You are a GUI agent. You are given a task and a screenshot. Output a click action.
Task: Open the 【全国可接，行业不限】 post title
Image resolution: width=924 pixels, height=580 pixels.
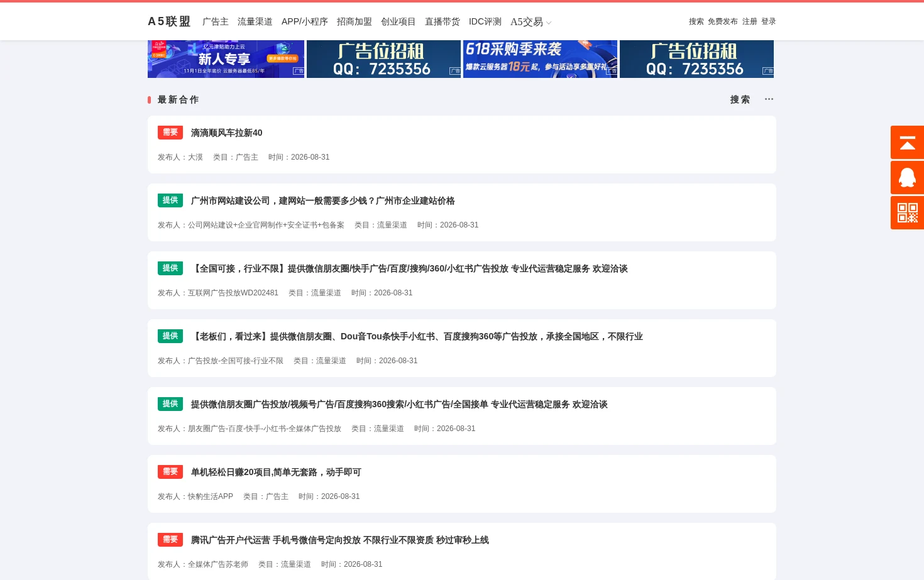pyautogui.click(x=409, y=268)
